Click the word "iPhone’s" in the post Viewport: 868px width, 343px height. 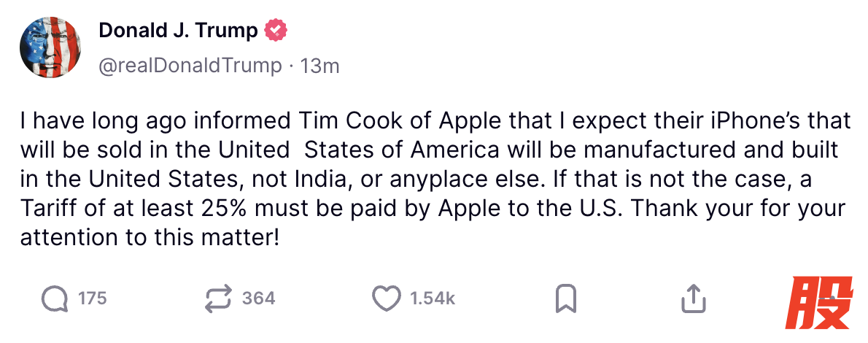[x=712, y=120]
